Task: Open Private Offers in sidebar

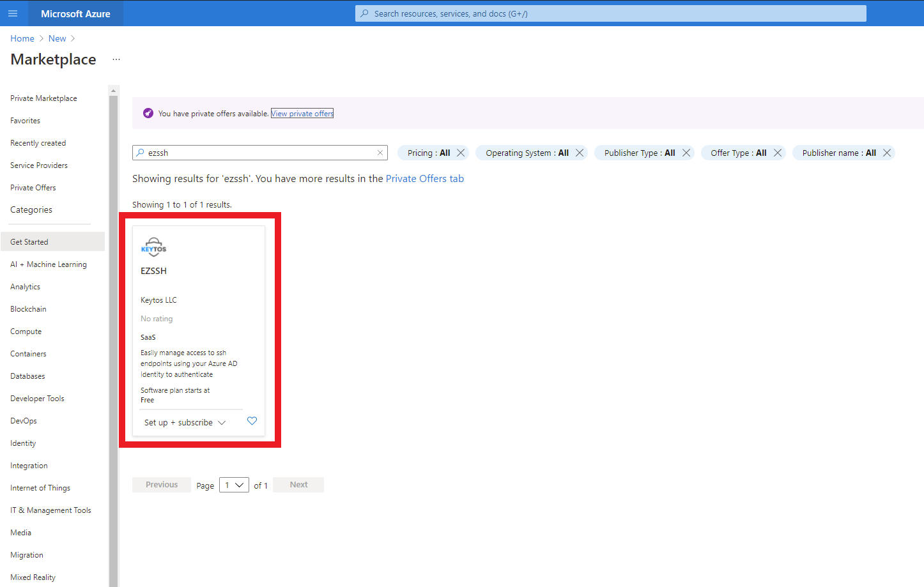Action: pyautogui.click(x=33, y=188)
